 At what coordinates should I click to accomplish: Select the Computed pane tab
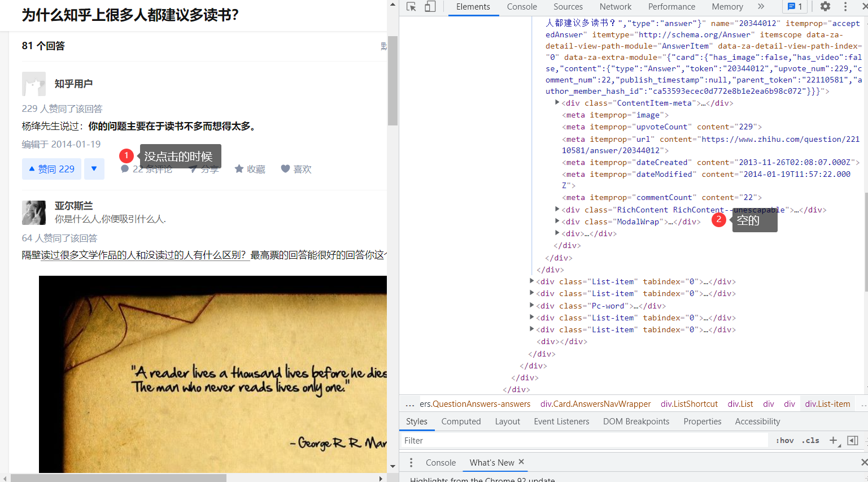coord(461,422)
